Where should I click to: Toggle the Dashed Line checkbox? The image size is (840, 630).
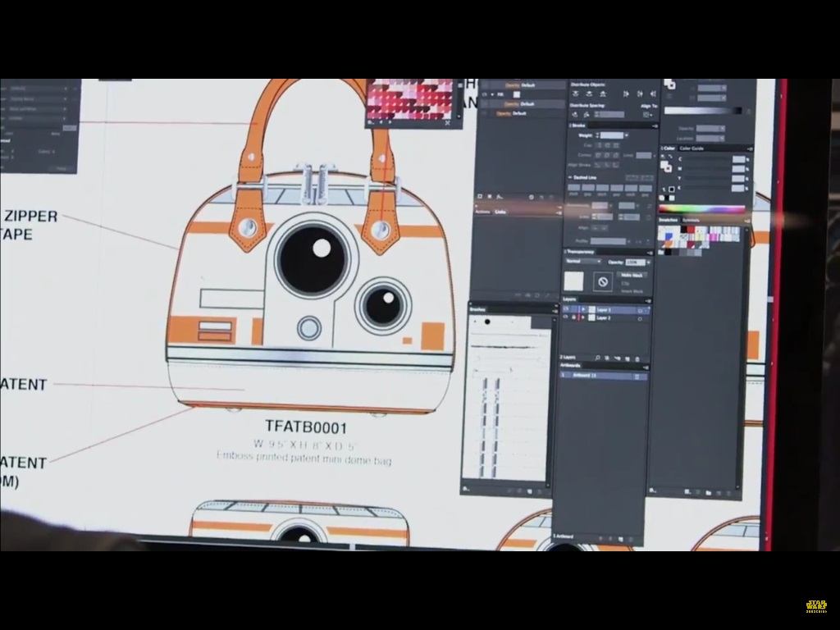[570, 177]
